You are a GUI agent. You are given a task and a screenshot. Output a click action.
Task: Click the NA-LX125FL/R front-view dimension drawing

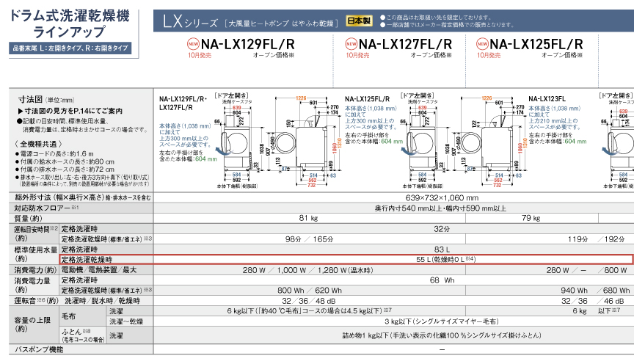coord(422,143)
